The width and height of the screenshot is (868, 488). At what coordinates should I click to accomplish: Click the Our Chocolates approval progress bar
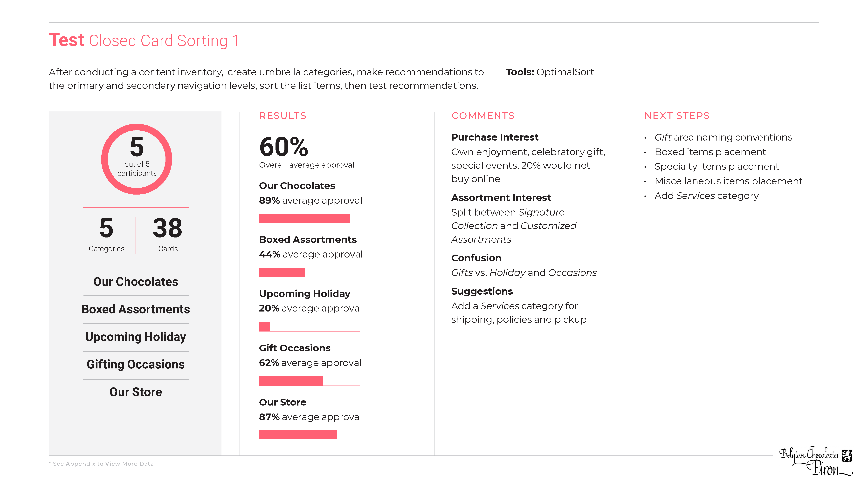pos(309,218)
